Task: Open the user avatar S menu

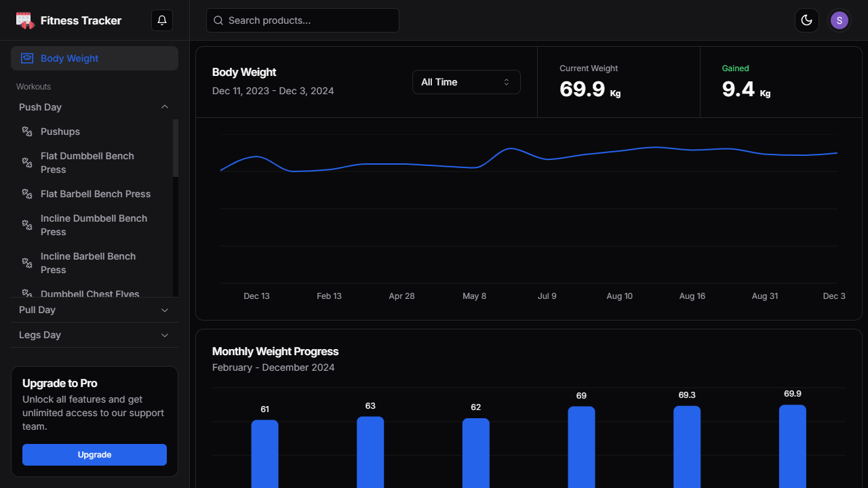Action: tap(840, 20)
